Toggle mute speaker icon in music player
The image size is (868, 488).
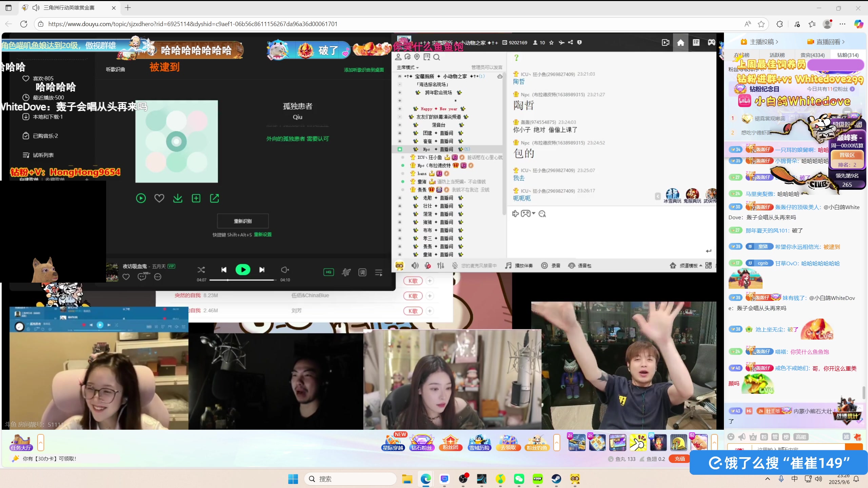coord(285,270)
